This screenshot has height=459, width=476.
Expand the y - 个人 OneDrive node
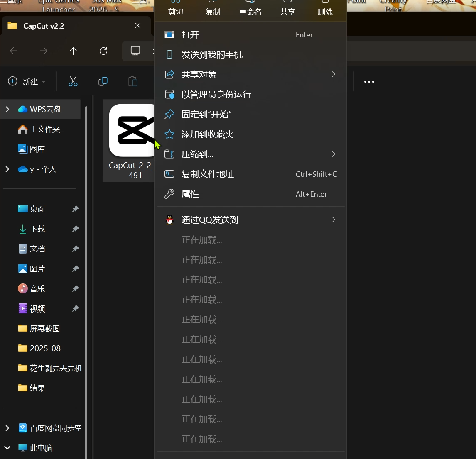pyautogui.click(x=7, y=169)
